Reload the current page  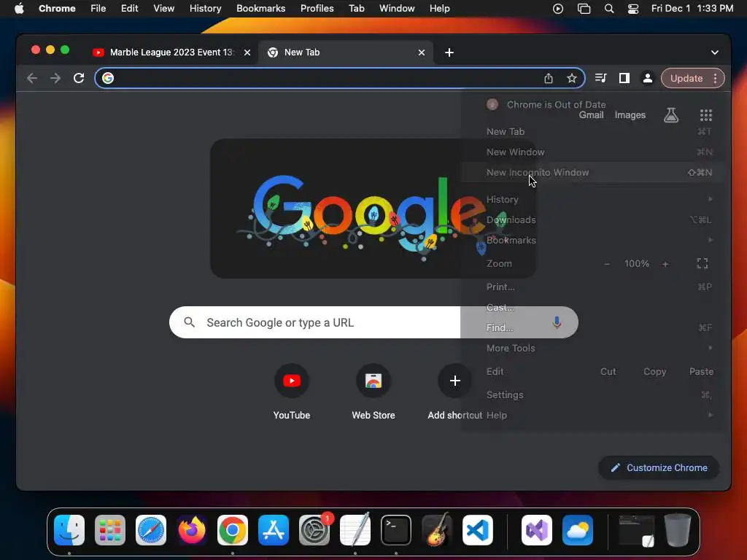[79, 78]
